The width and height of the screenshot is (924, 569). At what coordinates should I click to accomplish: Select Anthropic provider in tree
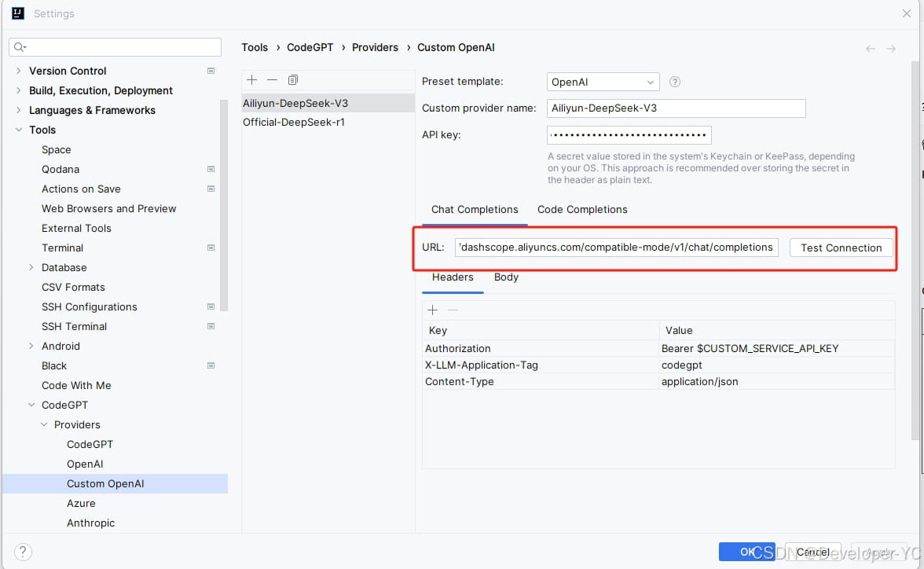click(x=90, y=523)
